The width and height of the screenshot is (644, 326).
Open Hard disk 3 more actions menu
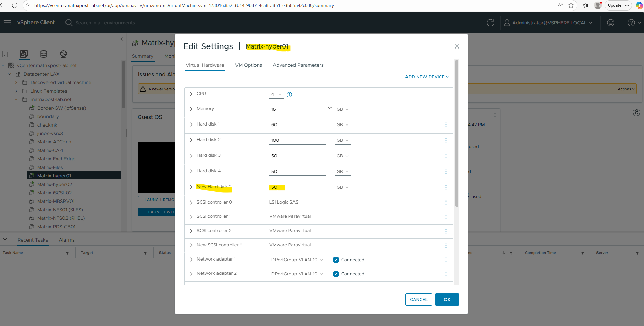pyautogui.click(x=446, y=156)
